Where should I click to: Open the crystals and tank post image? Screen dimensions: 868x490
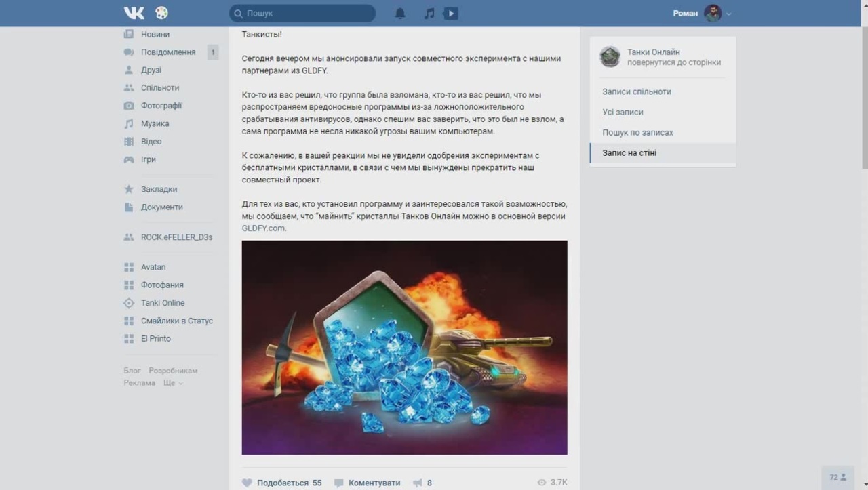point(405,348)
